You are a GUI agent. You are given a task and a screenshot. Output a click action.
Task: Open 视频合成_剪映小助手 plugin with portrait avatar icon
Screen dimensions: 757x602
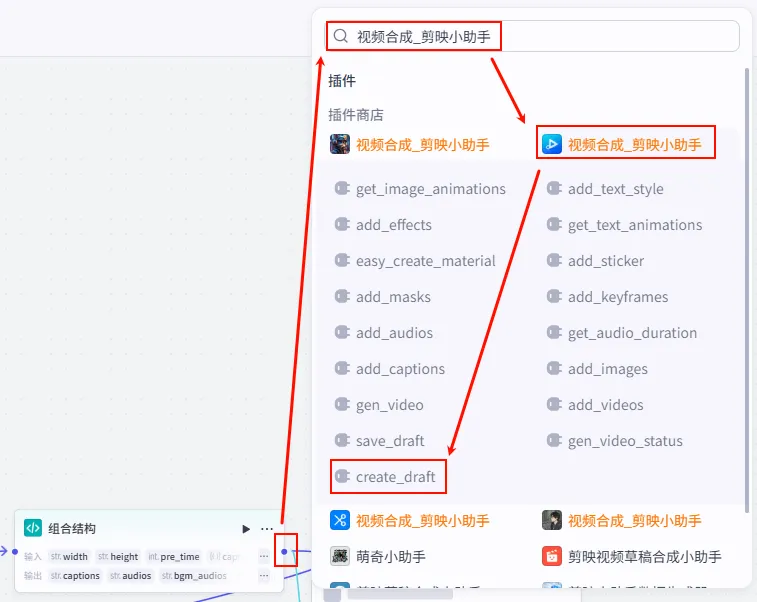622,520
